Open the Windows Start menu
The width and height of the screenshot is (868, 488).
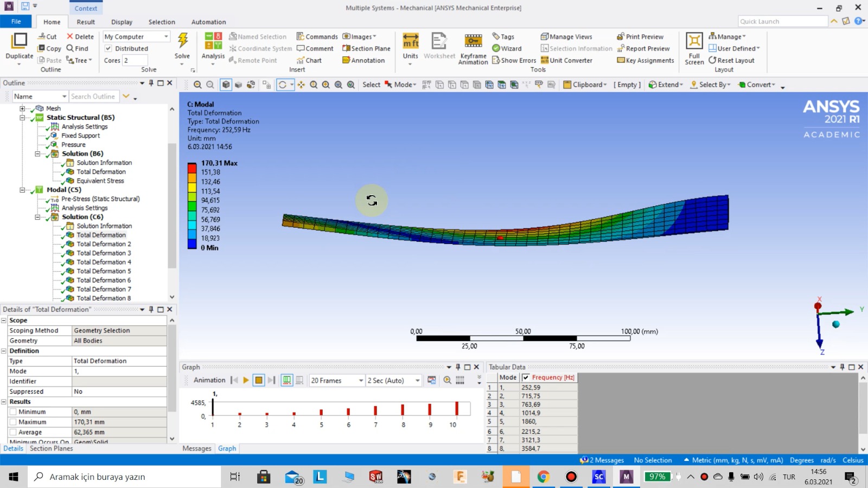point(14,477)
